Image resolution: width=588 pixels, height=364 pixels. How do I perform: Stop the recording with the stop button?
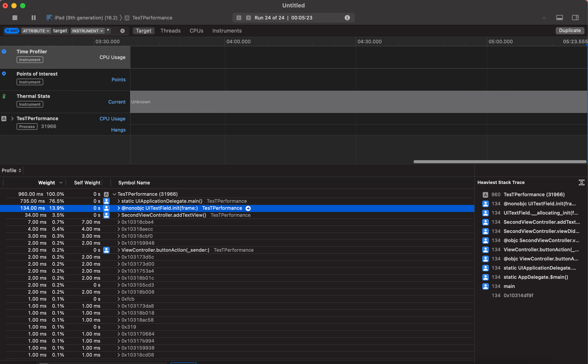point(15,17)
